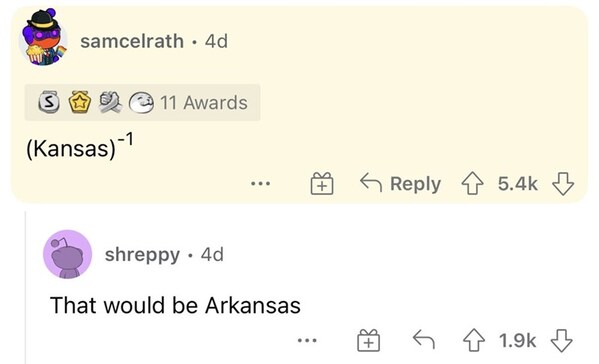The width and height of the screenshot is (599, 364).
Task: Open samcelrath's user profile
Action: click(132, 41)
